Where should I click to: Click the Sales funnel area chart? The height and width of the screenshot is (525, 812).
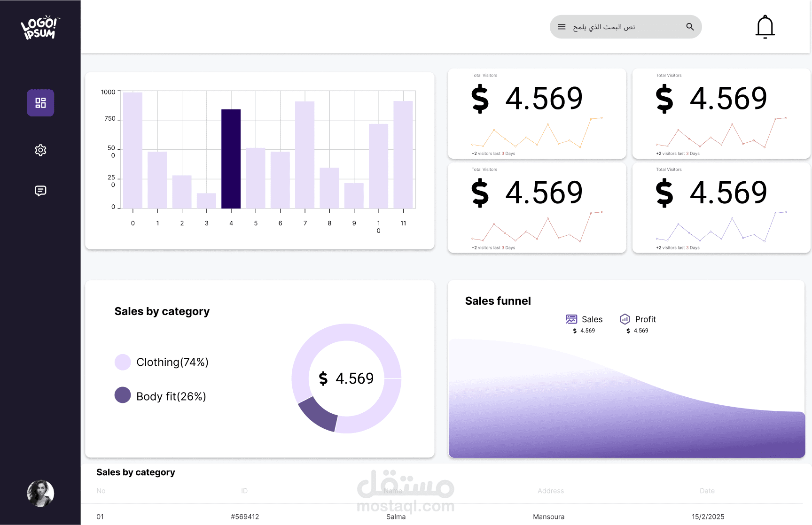point(627,398)
